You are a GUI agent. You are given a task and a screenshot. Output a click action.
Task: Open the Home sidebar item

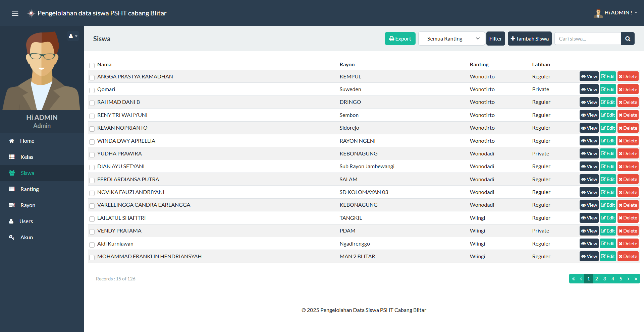tap(27, 141)
